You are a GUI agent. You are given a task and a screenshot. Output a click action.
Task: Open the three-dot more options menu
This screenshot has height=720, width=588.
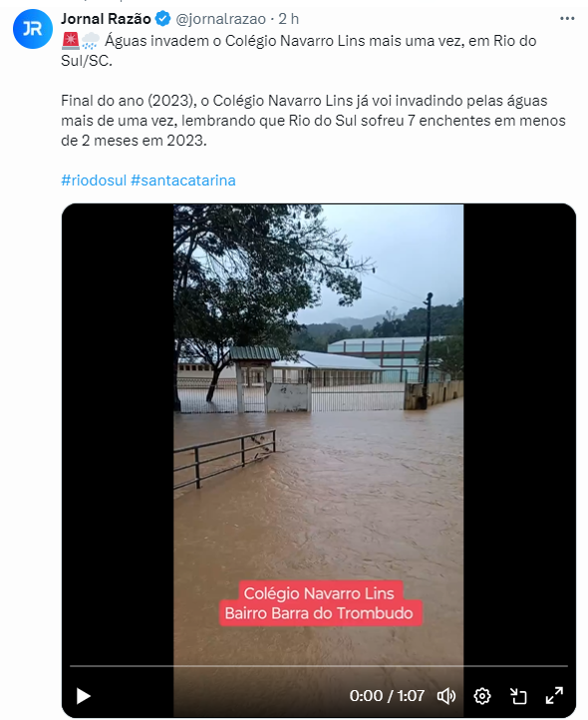pos(567,18)
